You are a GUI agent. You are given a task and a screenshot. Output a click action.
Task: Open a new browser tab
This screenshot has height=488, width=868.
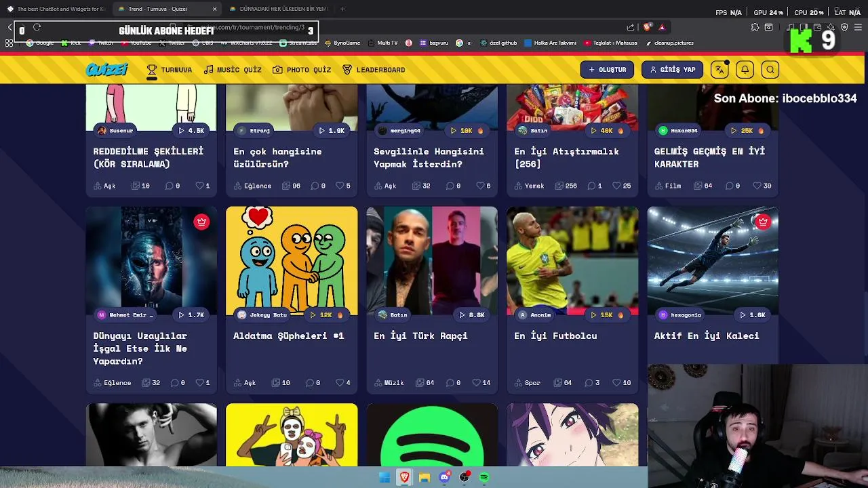[342, 9]
